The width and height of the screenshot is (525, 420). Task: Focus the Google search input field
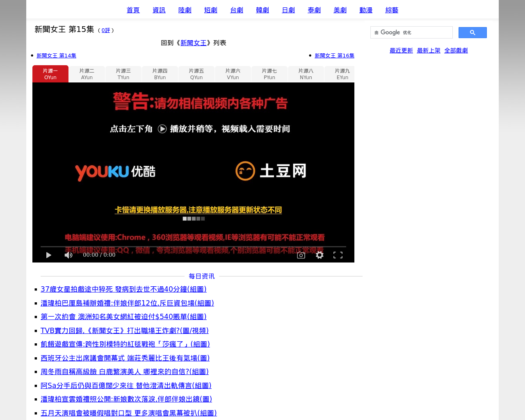(x=411, y=32)
